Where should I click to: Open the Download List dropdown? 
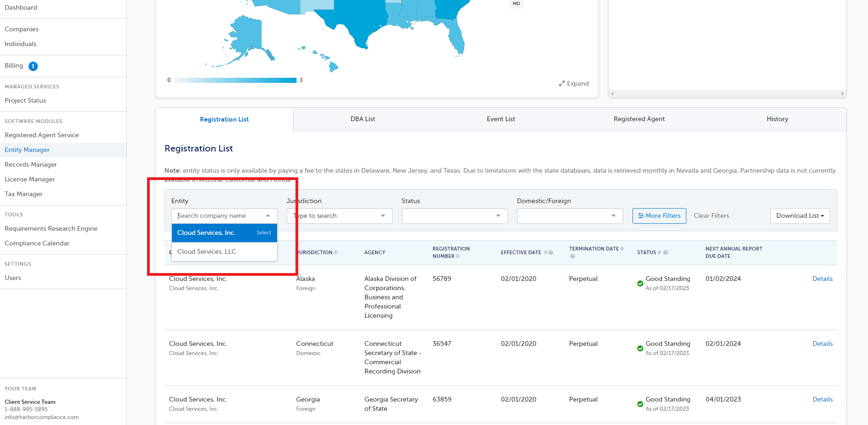[x=800, y=216]
